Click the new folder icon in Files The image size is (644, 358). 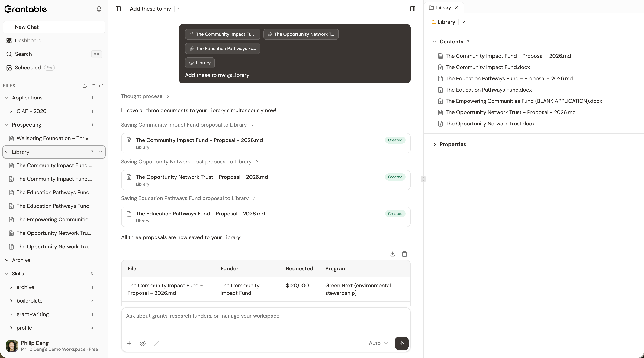(x=93, y=86)
